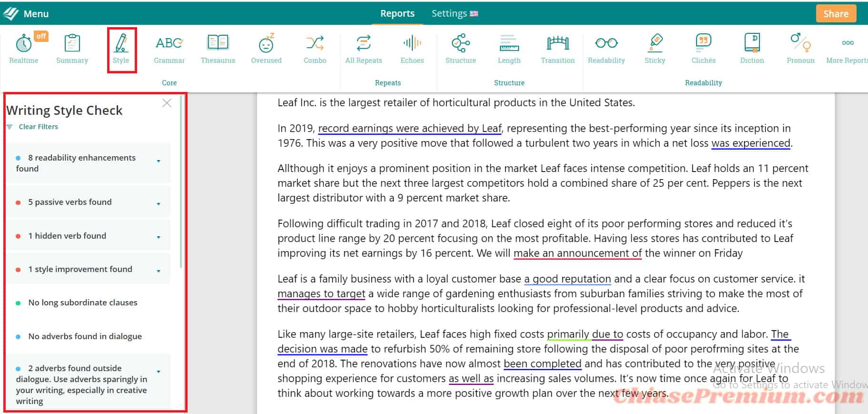Select 'No adverbs found in dialogue' item
The image size is (868, 414).
85,336
